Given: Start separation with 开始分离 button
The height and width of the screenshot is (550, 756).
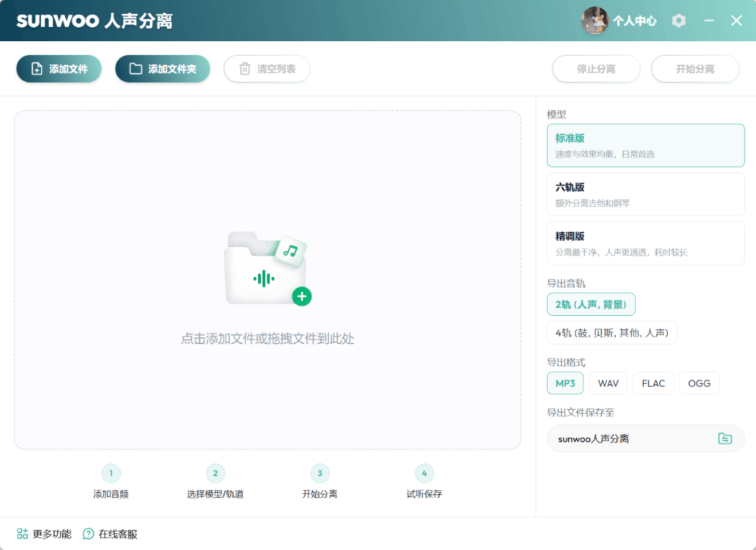Looking at the screenshot, I should [695, 69].
